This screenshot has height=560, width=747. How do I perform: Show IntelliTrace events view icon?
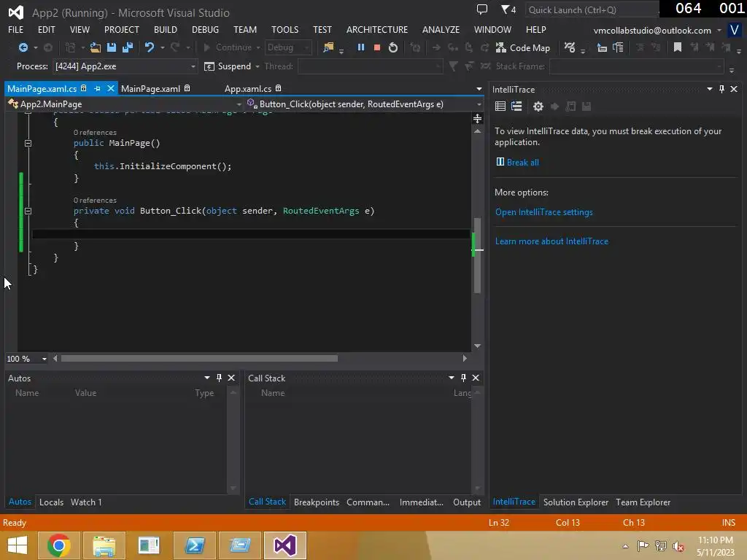(x=500, y=106)
